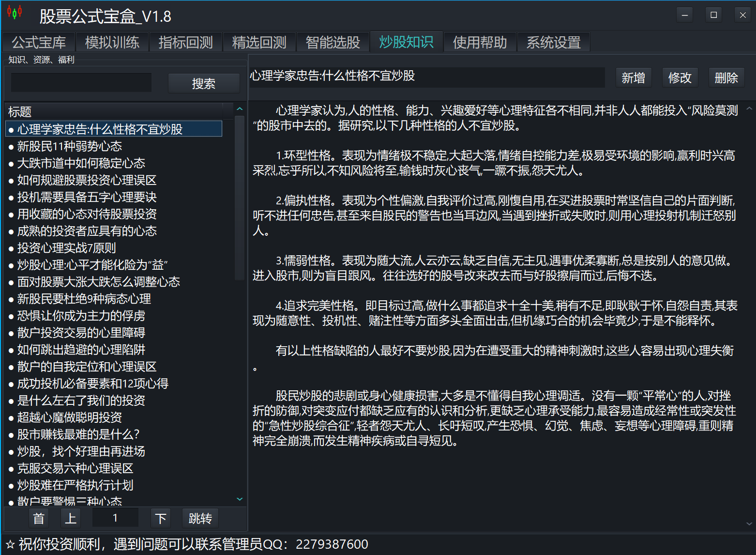
Task: Click the search keyword input field
Action: point(81,83)
